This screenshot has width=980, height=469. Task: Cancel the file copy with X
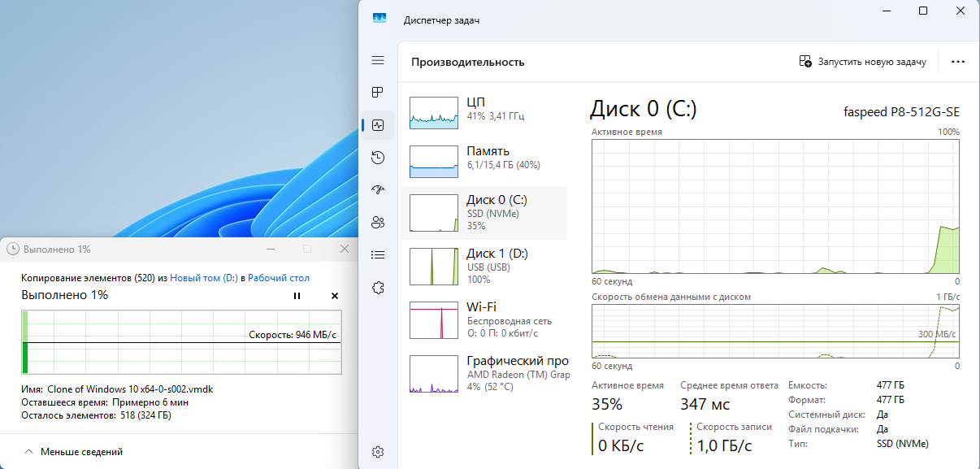click(x=334, y=296)
